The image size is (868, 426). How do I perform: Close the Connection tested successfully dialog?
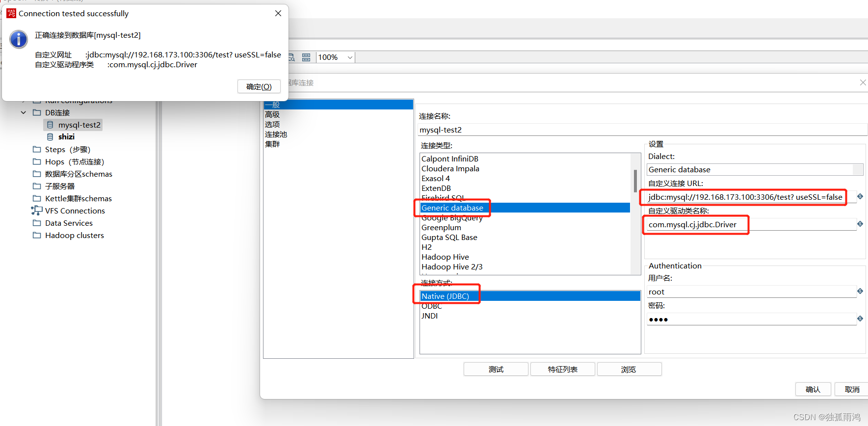coord(278,13)
